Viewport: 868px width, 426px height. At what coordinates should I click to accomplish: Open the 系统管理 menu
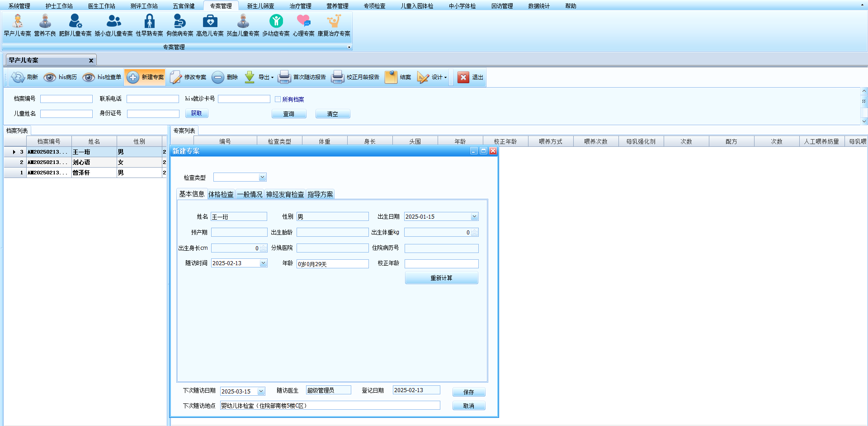tap(19, 6)
